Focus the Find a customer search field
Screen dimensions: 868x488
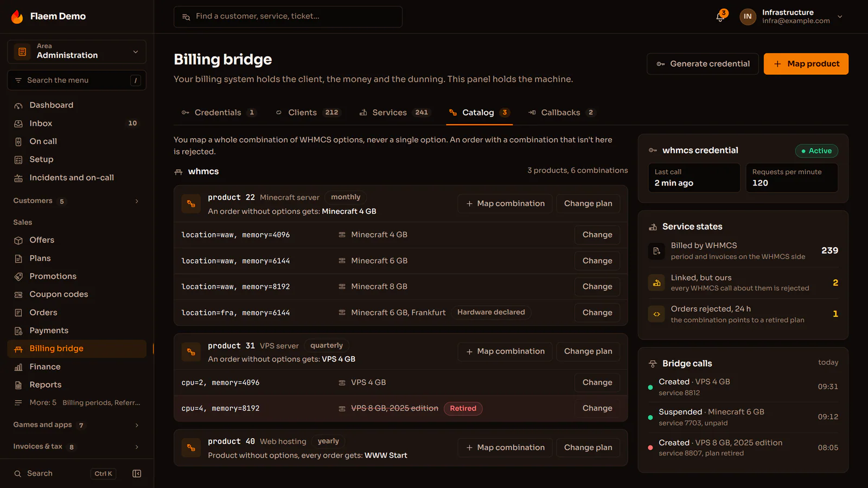pyautogui.click(x=288, y=17)
